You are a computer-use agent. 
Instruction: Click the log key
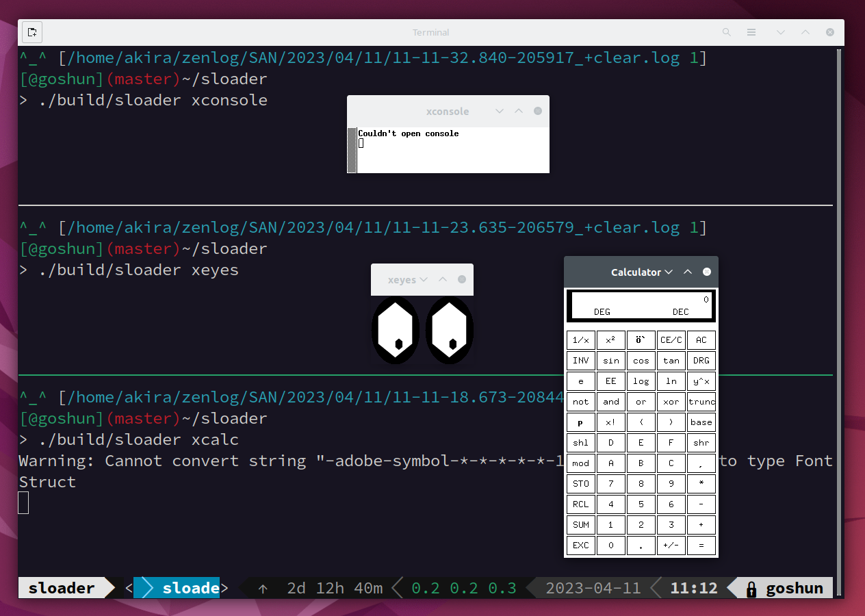pyautogui.click(x=641, y=381)
